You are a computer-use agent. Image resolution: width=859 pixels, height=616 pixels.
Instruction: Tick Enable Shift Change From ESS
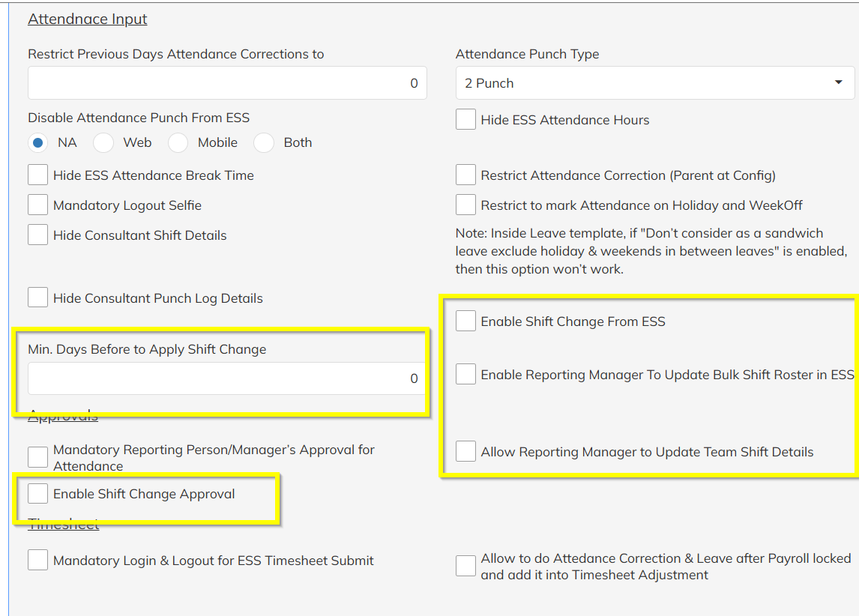(465, 321)
